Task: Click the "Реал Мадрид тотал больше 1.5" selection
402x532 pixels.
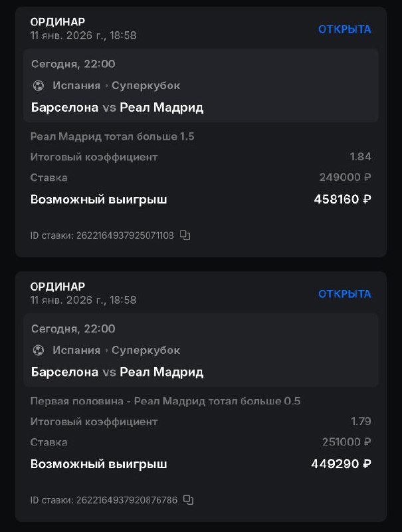Action: pos(112,136)
